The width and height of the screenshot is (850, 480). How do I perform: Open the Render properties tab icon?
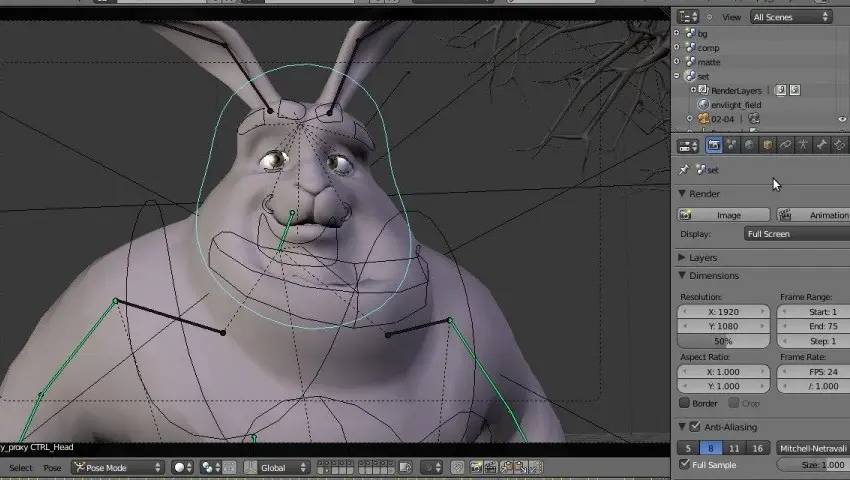pos(714,145)
